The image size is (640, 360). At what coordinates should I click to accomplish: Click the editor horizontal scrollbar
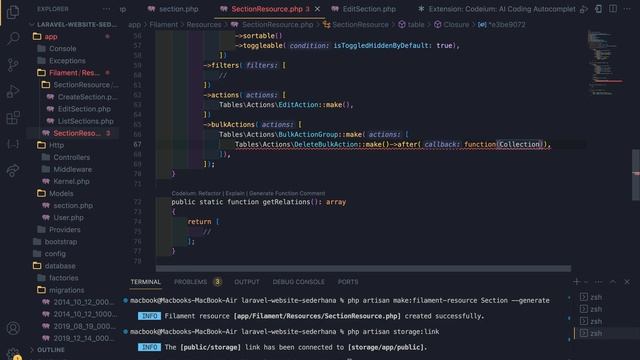click(363, 268)
